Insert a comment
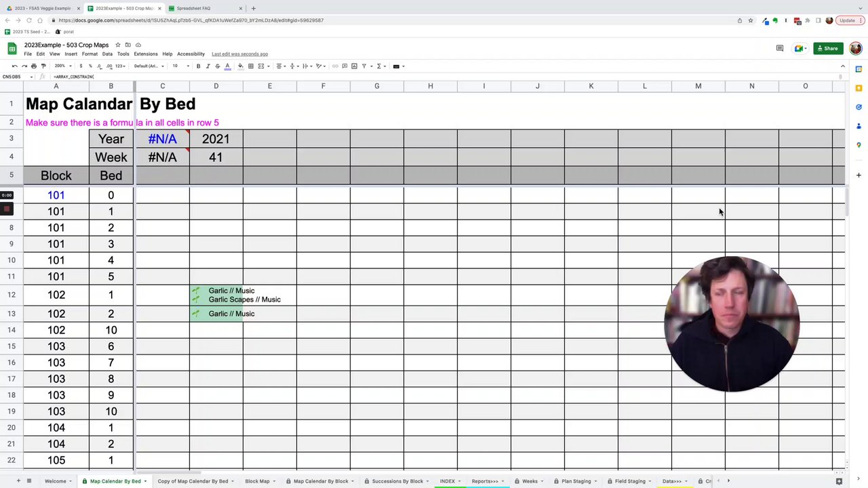 click(344, 66)
